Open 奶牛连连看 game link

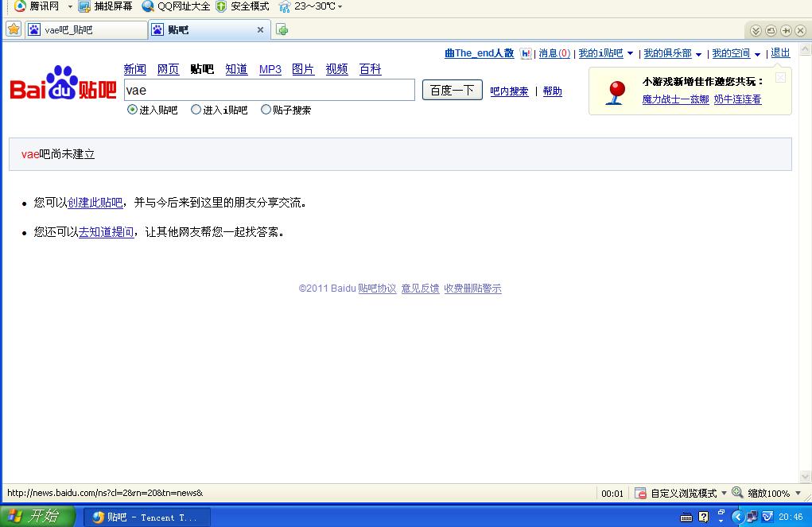(x=737, y=99)
